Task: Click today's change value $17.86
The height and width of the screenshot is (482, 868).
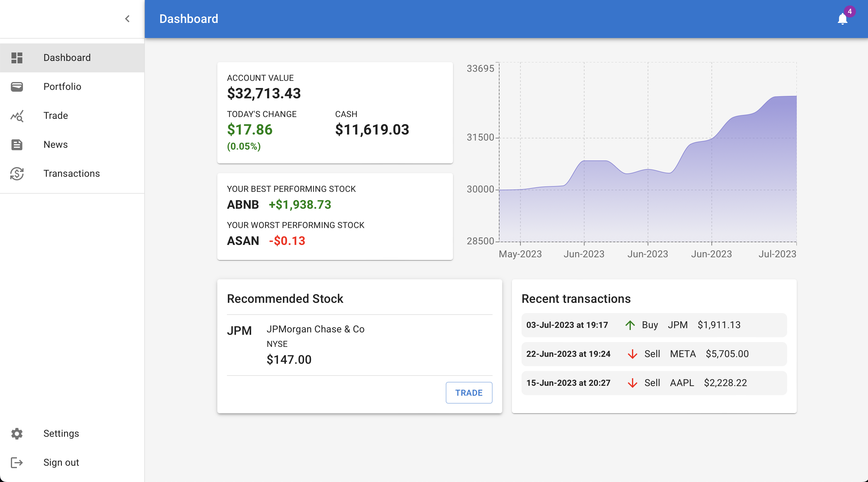Action: [x=250, y=130]
